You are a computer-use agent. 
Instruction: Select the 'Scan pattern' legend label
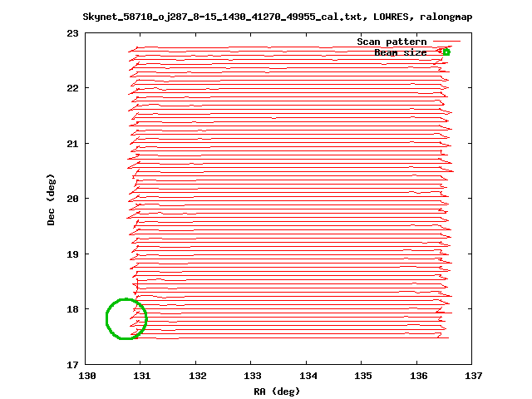coord(392,42)
